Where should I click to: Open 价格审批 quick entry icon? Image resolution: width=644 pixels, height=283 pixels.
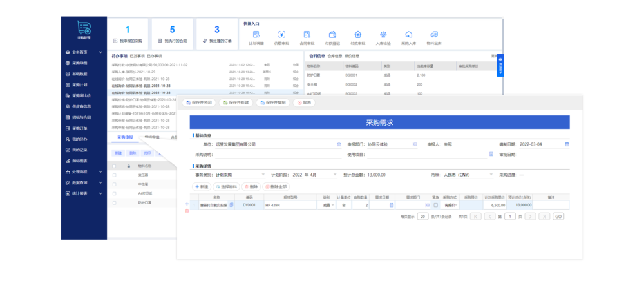click(281, 35)
